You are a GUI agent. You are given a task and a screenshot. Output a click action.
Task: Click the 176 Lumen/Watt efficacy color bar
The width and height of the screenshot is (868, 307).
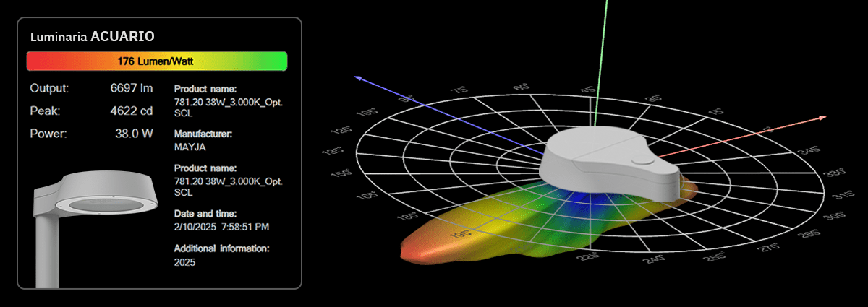[x=157, y=61]
